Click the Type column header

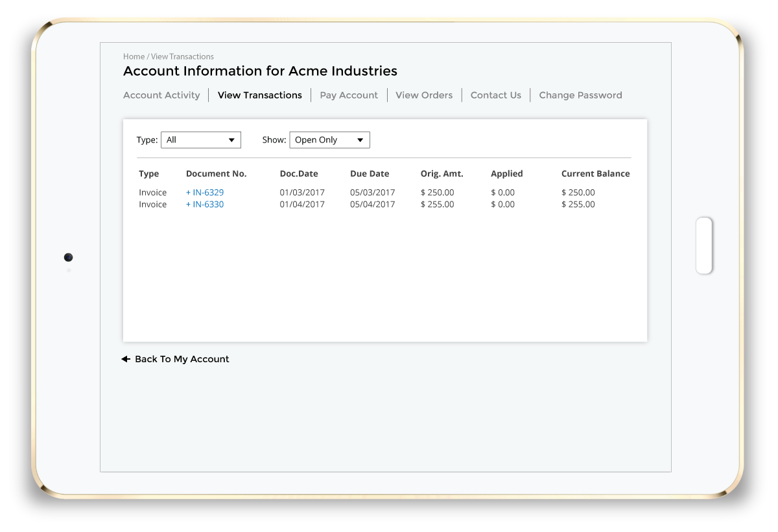point(149,174)
